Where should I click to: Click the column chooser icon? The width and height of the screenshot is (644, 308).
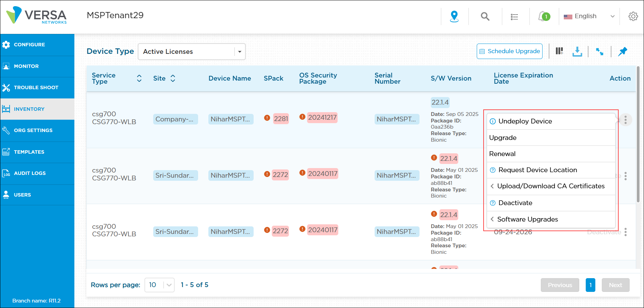(559, 51)
